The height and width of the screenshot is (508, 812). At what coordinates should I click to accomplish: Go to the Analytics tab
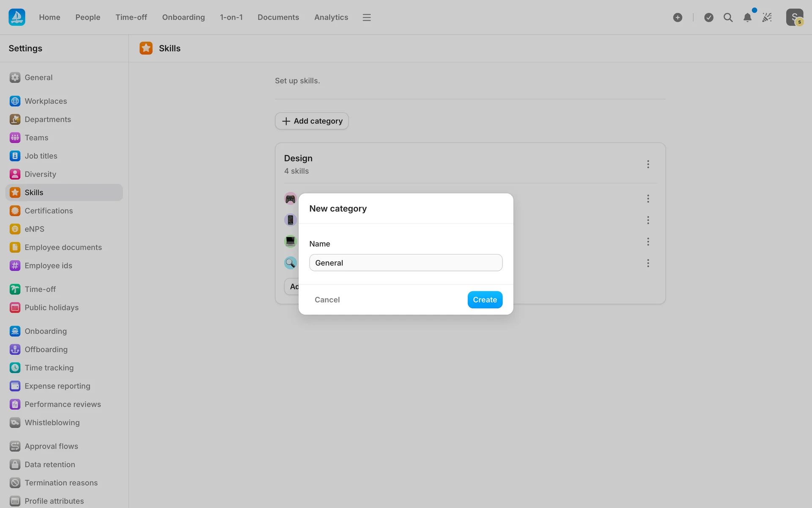coord(331,17)
